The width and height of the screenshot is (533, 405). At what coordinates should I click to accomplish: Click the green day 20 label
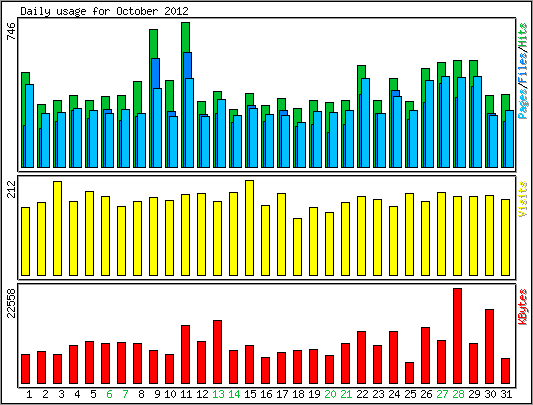coord(330,394)
